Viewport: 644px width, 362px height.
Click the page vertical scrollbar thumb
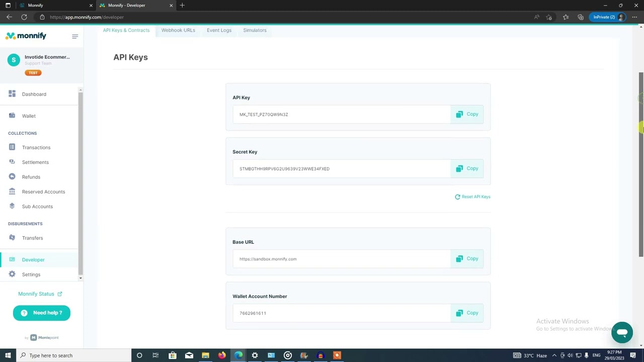[x=641, y=165]
